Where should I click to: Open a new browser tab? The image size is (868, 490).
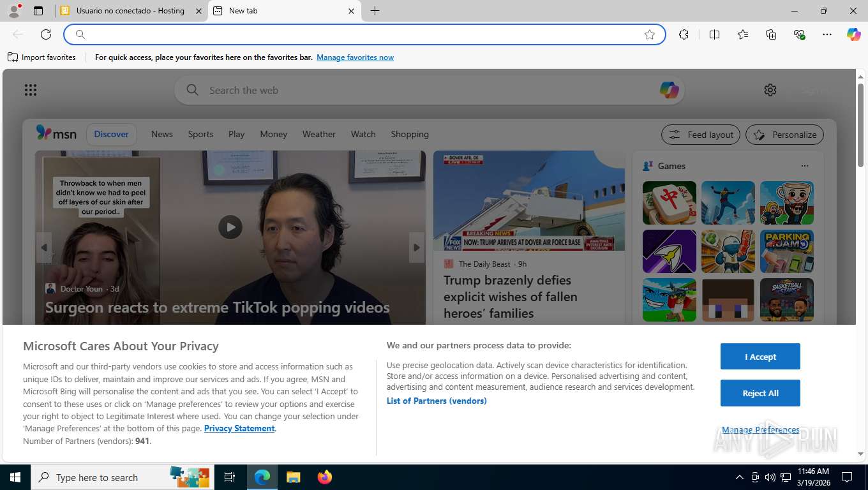[375, 11]
